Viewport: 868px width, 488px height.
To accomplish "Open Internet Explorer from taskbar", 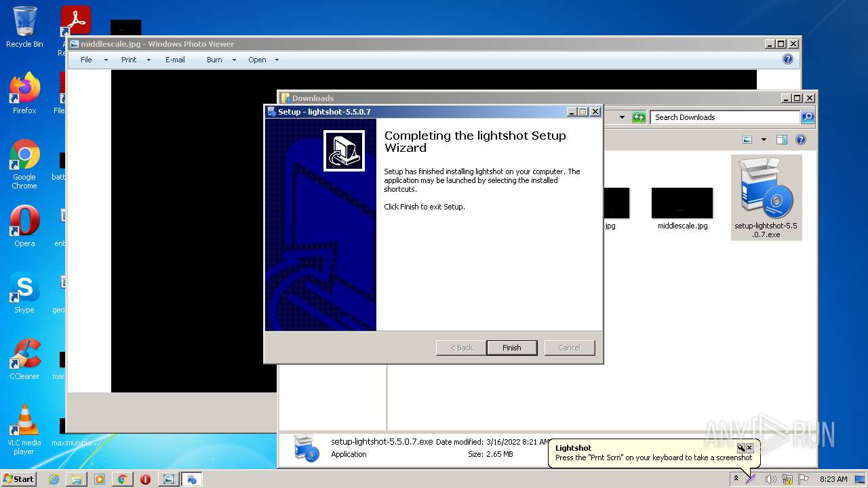I will point(54,479).
